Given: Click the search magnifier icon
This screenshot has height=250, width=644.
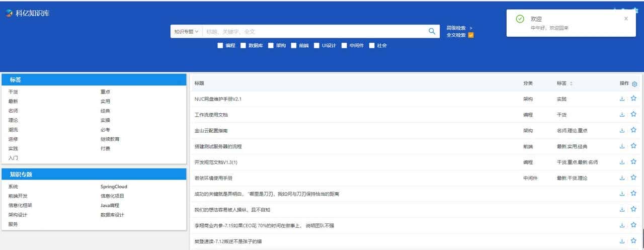Looking at the screenshot, I should tap(432, 31).
